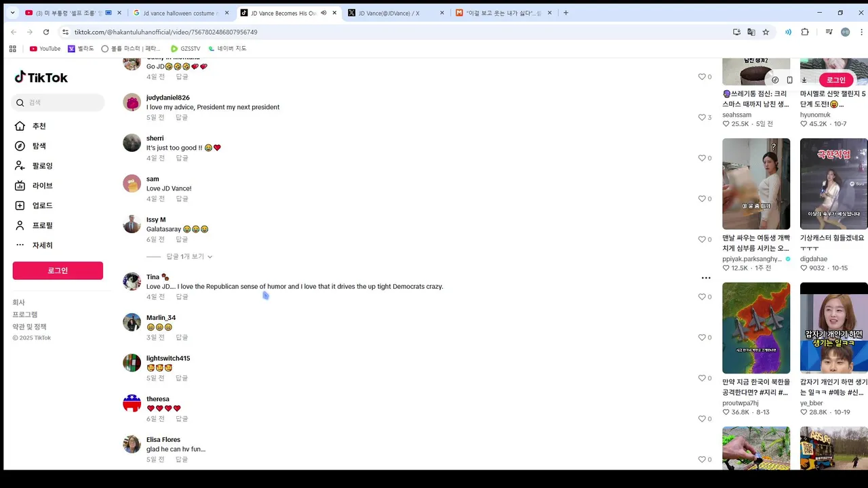
Task: Click the TikTok coin icon near login
Action: (775, 80)
